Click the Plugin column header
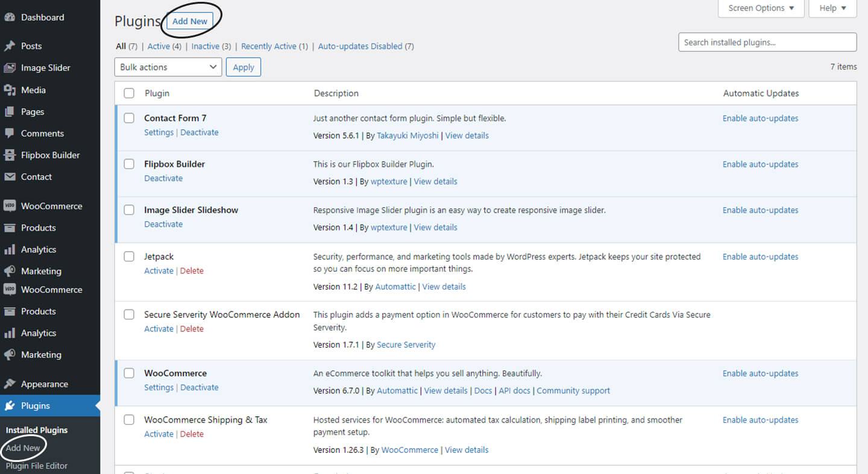Image resolution: width=868 pixels, height=474 pixels. [x=157, y=93]
